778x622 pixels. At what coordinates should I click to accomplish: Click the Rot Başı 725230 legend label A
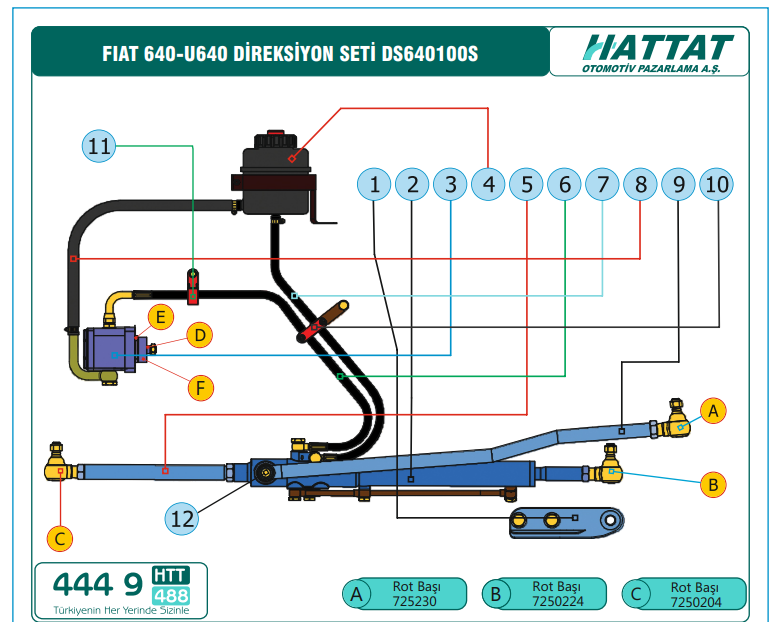[405, 594]
